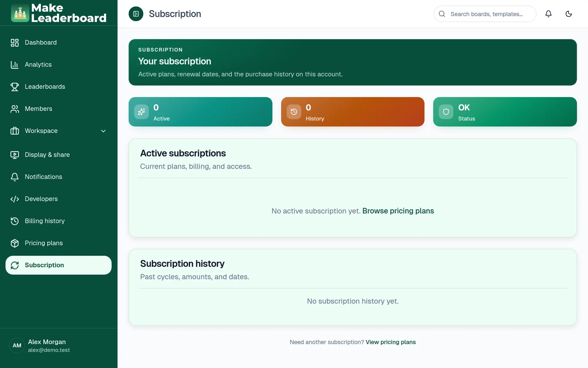Click the AM user avatar
This screenshot has height=368, width=588.
tap(17, 345)
